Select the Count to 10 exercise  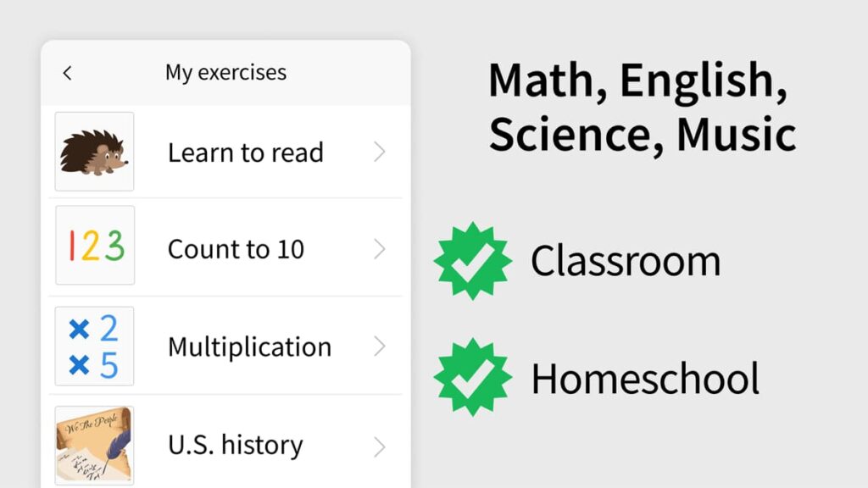(236, 249)
